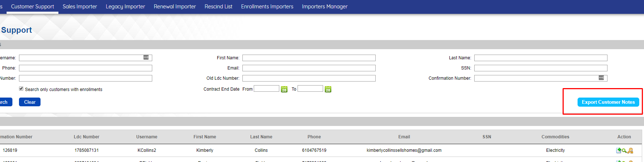Click email kimberlycollinssellshomes@gmail.com
The image size is (644, 162).
(404, 150)
